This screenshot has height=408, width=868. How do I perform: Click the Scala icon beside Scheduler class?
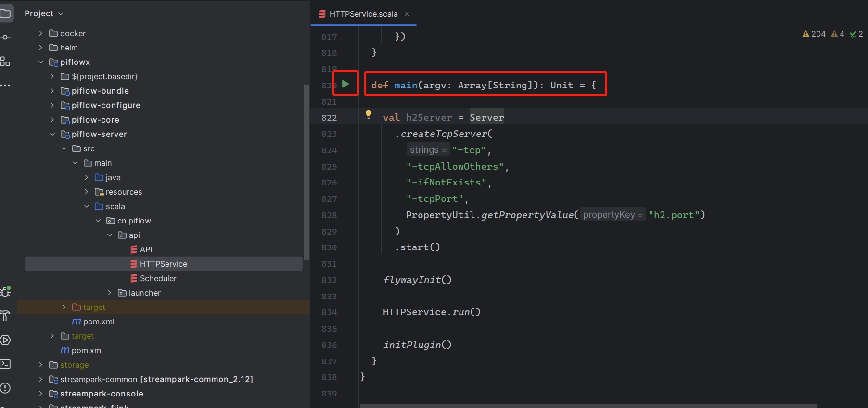[134, 278]
